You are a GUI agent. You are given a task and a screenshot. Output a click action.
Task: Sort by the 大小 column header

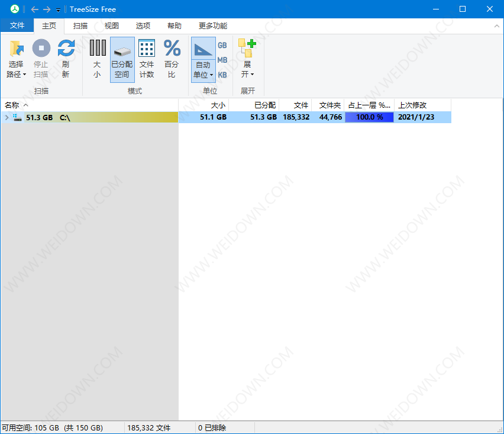(x=203, y=105)
